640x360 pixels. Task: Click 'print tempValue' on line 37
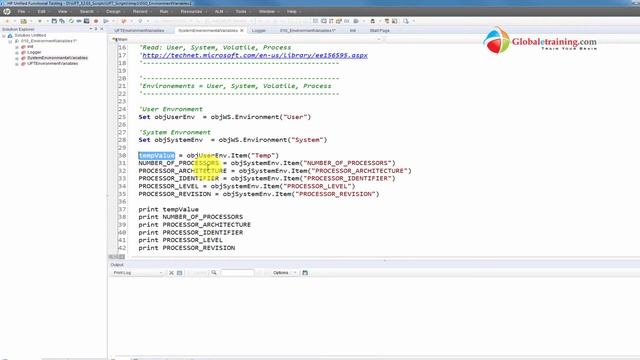click(x=168, y=209)
